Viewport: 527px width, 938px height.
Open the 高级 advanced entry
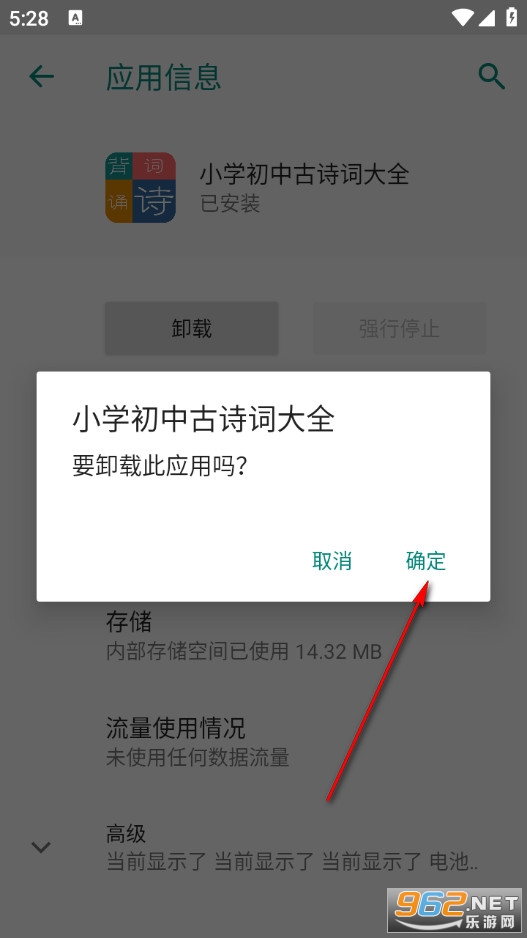tap(263, 848)
